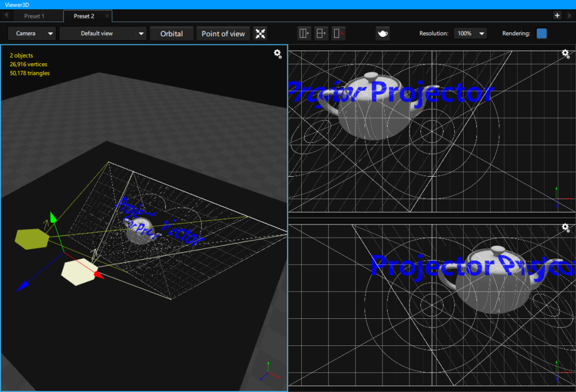Viewport: 576px width, 392px height.
Task: Select the add horizontal split view icon
Action: (321, 33)
